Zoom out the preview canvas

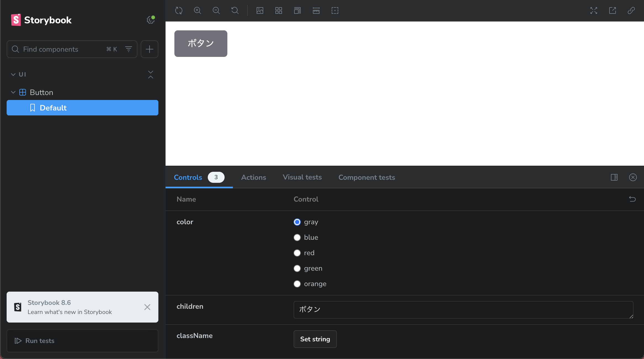tap(216, 11)
